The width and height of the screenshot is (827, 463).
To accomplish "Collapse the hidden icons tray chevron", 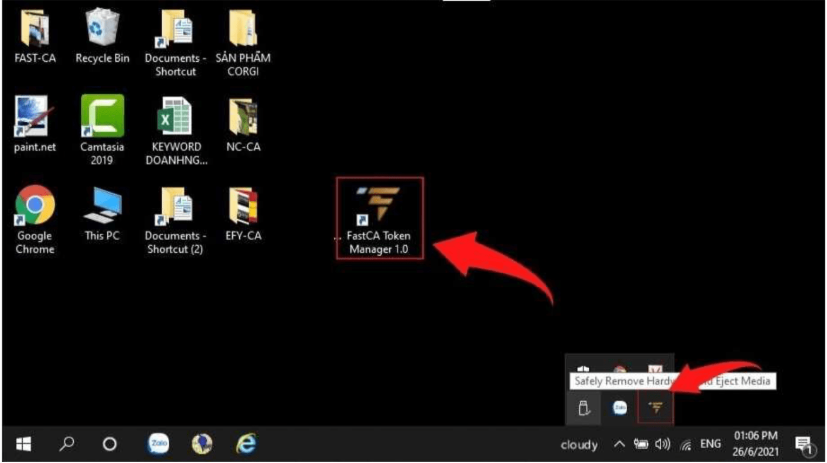I will 619,444.
